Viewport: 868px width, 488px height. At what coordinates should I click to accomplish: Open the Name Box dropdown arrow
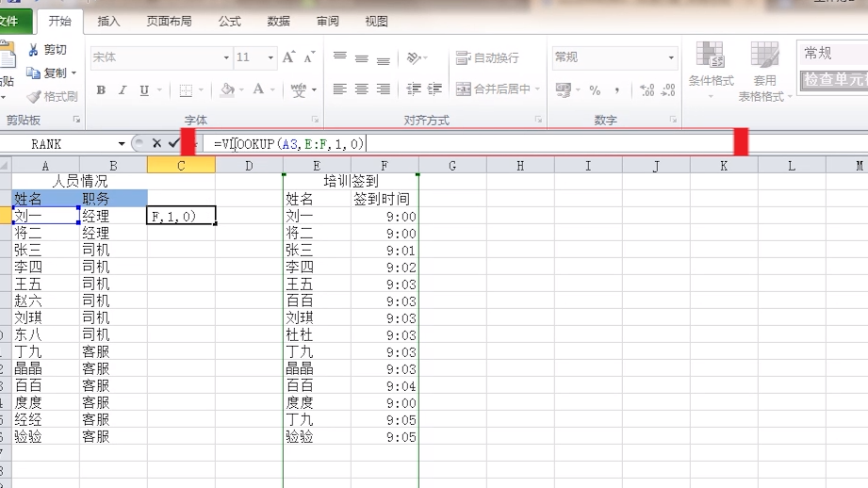pos(122,144)
